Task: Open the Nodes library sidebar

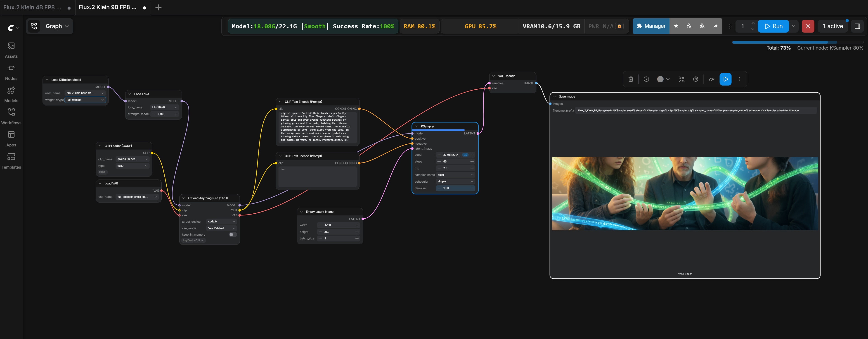Action: (11, 72)
